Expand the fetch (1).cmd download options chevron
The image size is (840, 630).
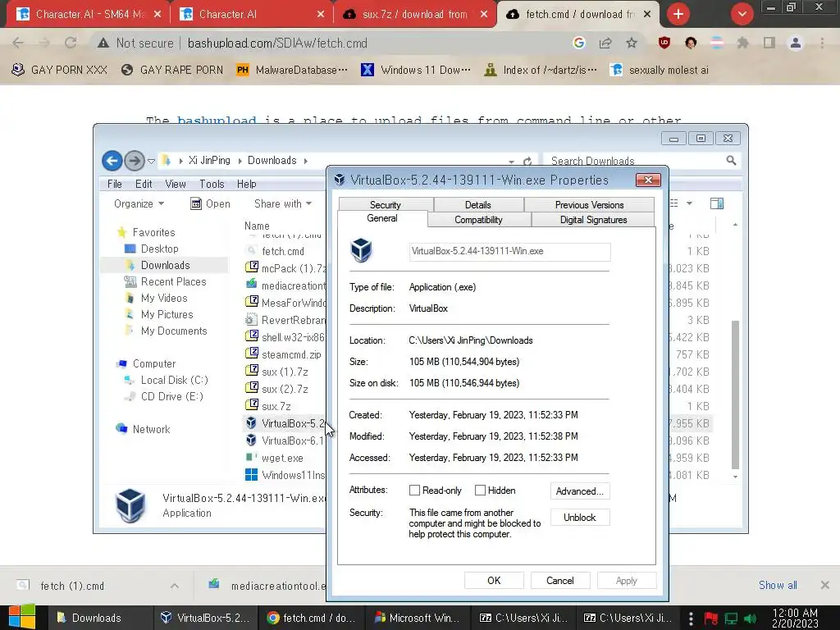click(175, 586)
